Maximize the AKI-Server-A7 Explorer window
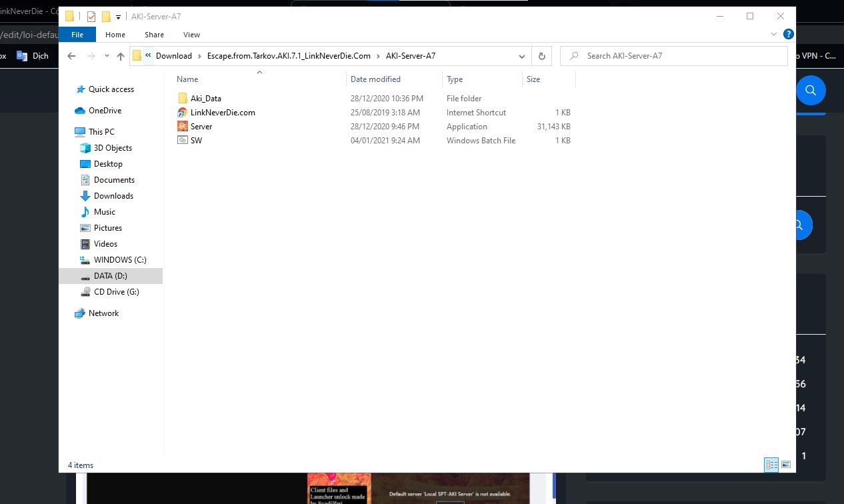This screenshot has width=844, height=504. 750,16
